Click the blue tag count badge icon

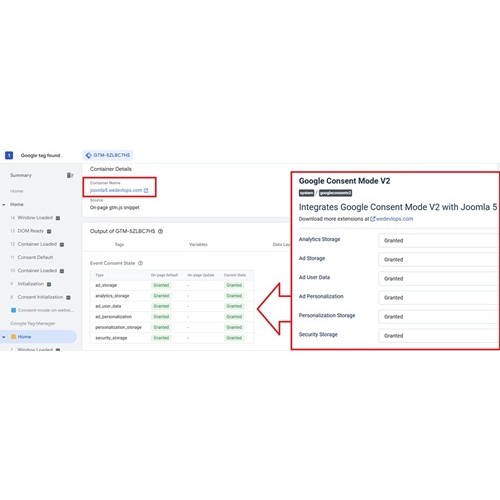tap(9, 155)
